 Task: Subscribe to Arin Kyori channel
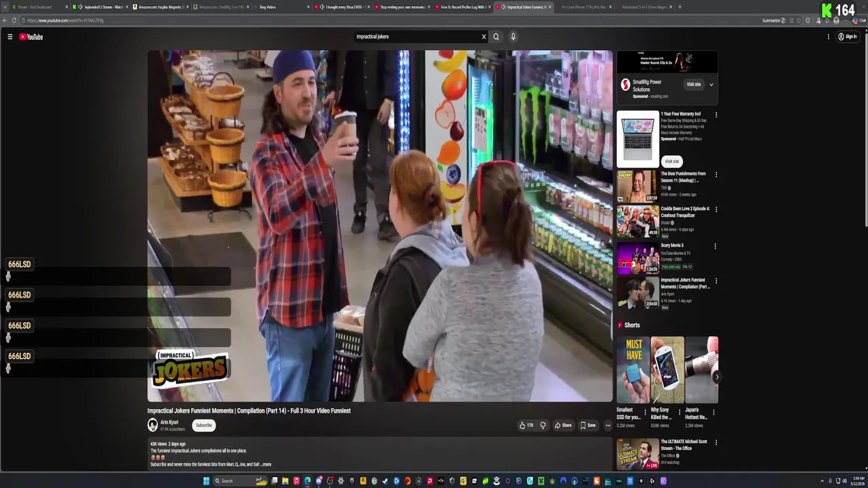(203, 425)
